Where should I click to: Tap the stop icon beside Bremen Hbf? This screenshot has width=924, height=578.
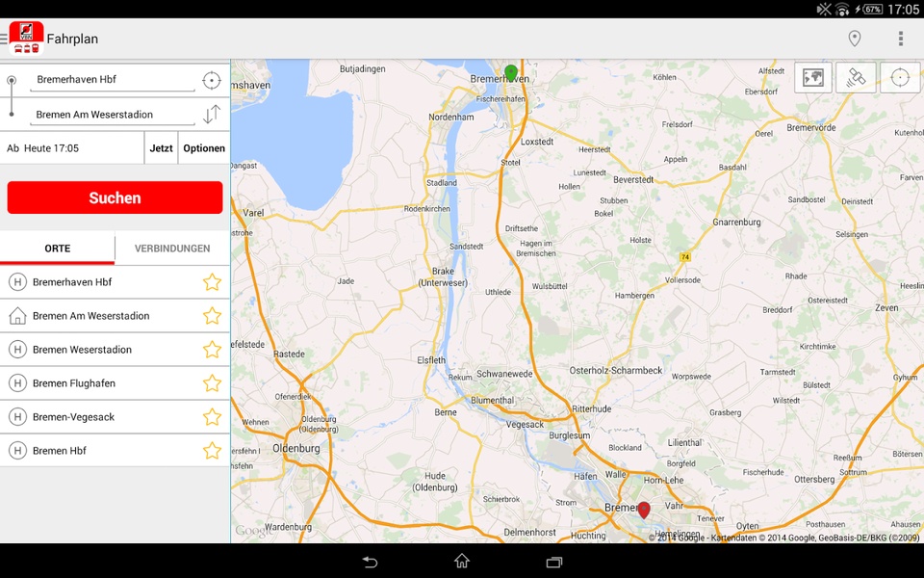pos(17,451)
